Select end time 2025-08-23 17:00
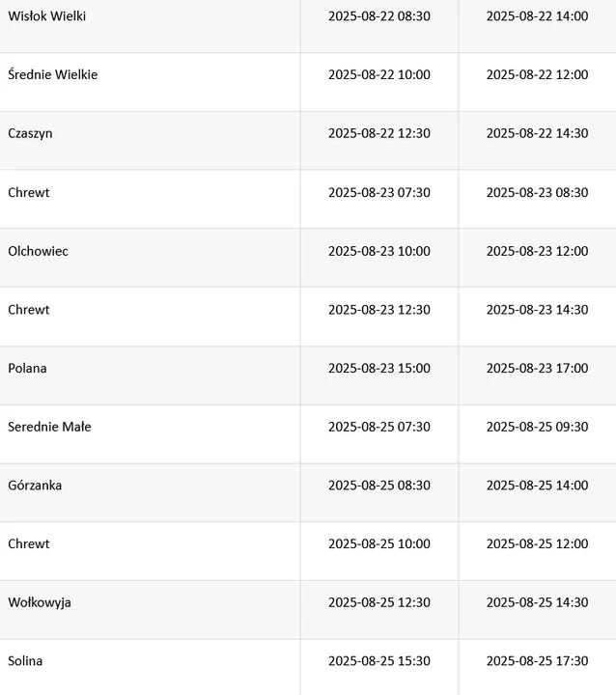The width and height of the screenshot is (616, 695). click(537, 369)
